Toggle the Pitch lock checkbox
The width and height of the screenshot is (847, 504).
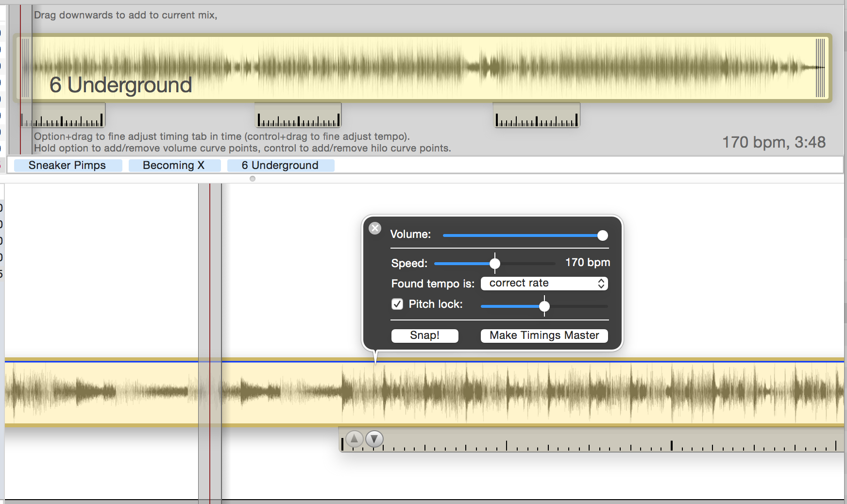397,304
